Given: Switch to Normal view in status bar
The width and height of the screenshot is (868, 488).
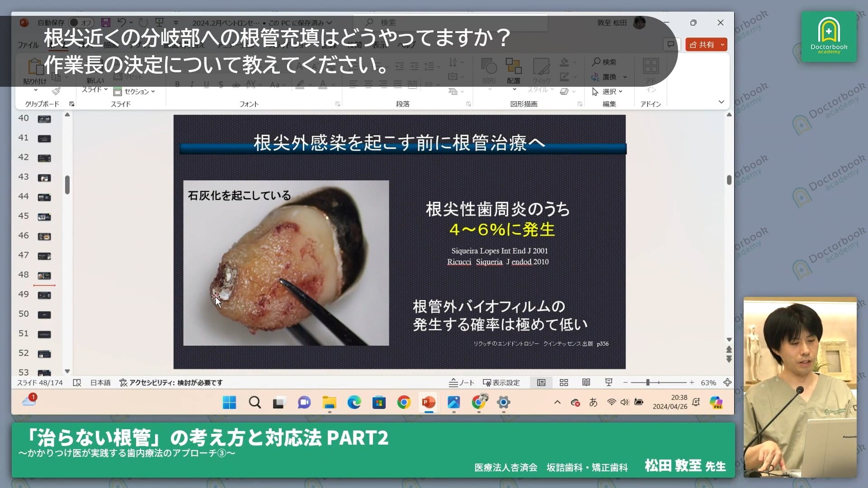Looking at the screenshot, I should [x=541, y=383].
